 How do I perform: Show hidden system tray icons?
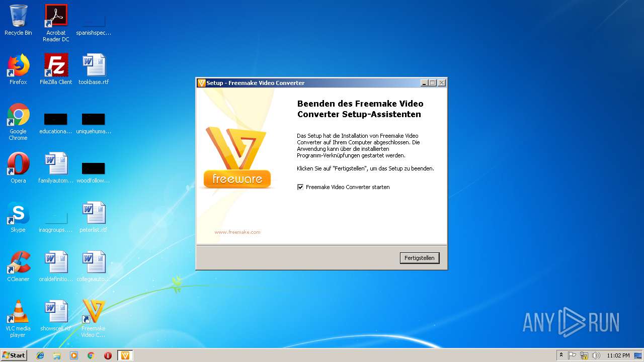pos(561,355)
